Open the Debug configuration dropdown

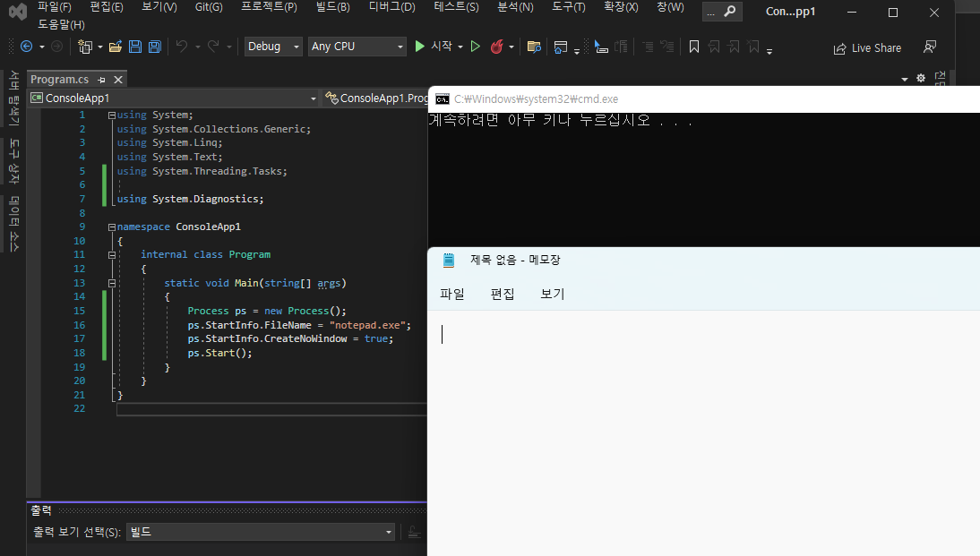pos(273,47)
